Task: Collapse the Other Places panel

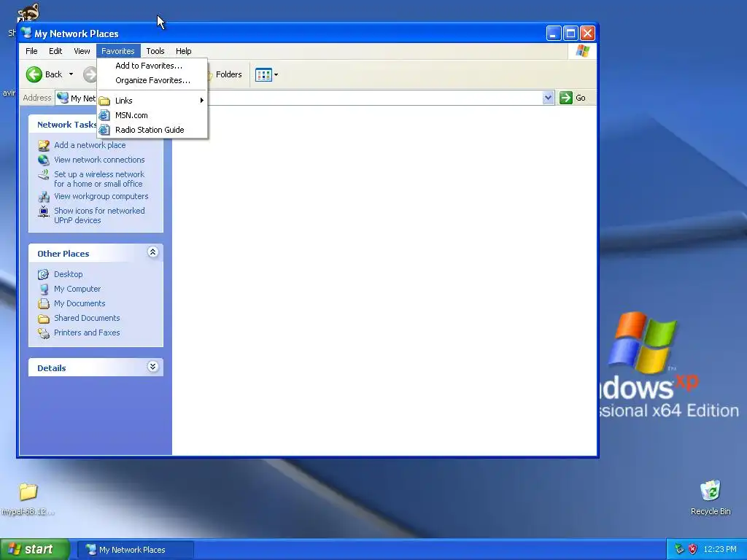Action: click(x=152, y=252)
